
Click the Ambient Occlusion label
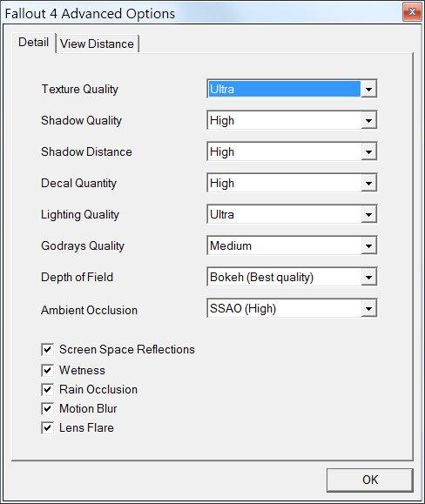[90, 310]
